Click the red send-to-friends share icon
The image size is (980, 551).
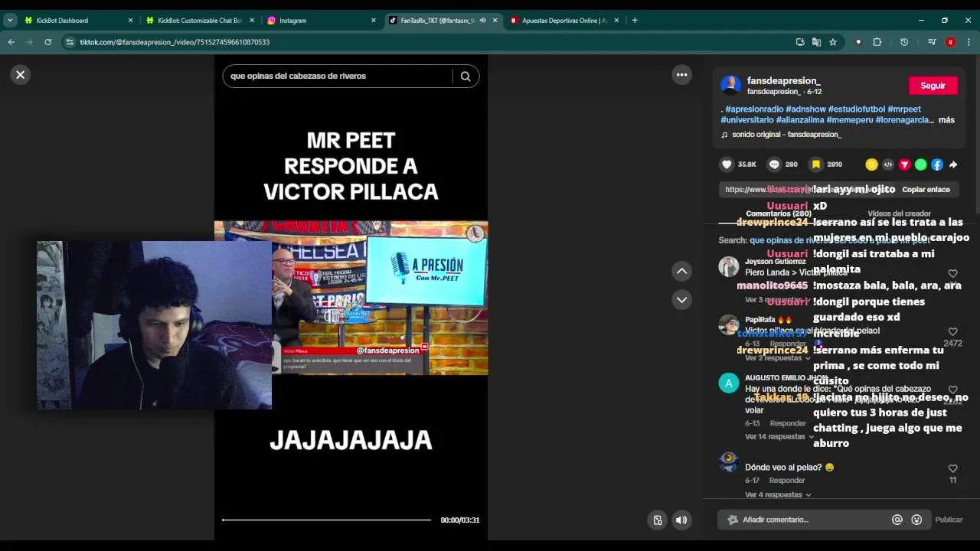[x=904, y=165]
